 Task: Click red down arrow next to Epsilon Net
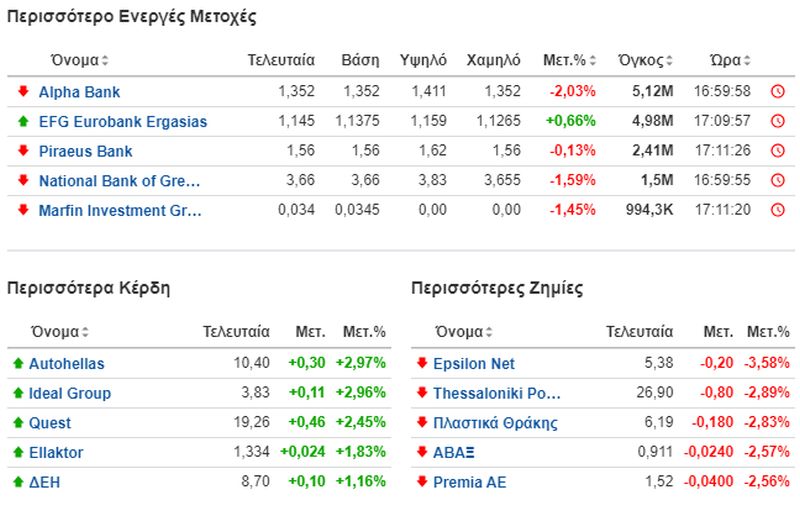pos(422,363)
